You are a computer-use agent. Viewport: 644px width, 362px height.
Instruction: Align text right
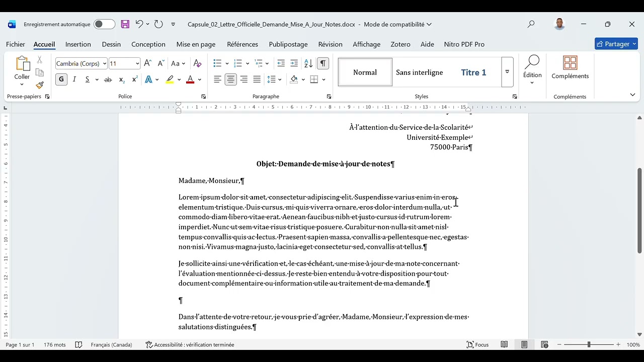point(244,79)
